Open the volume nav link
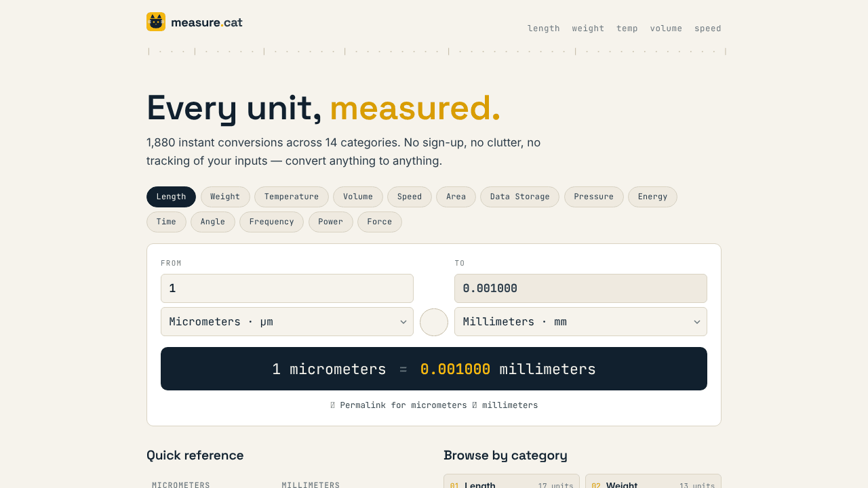868x488 pixels. [x=666, y=28]
